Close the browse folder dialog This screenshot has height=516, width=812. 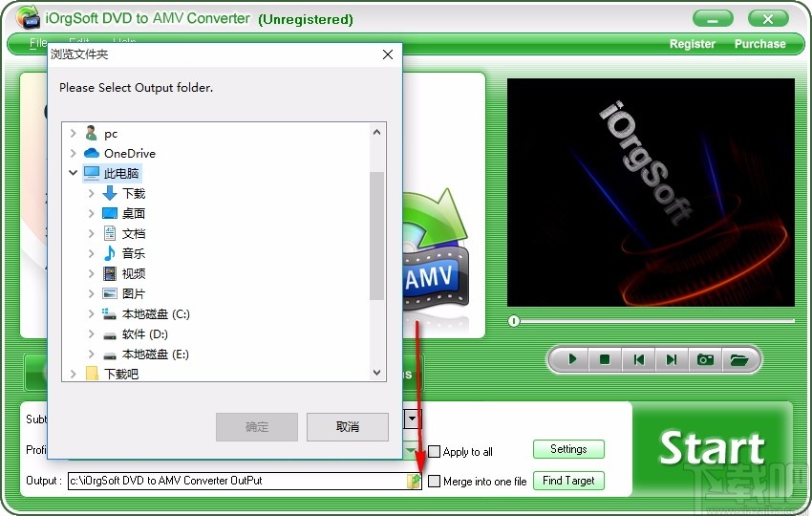point(387,54)
